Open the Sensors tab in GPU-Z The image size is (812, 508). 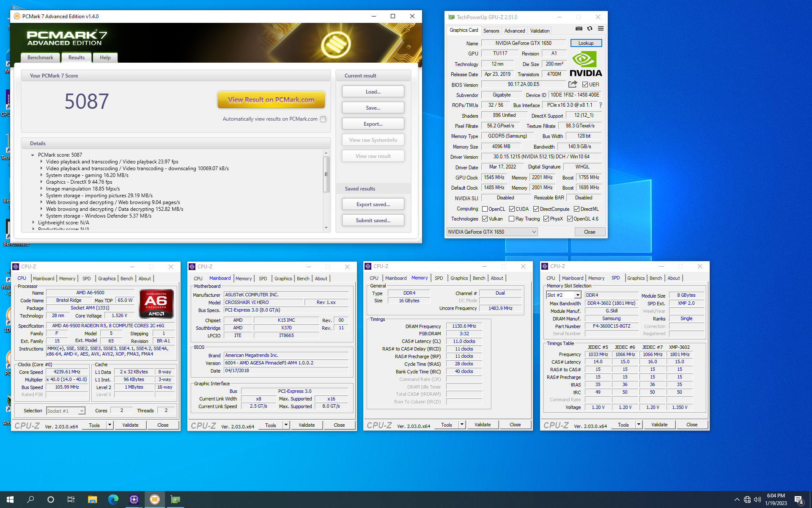[x=491, y=30]
